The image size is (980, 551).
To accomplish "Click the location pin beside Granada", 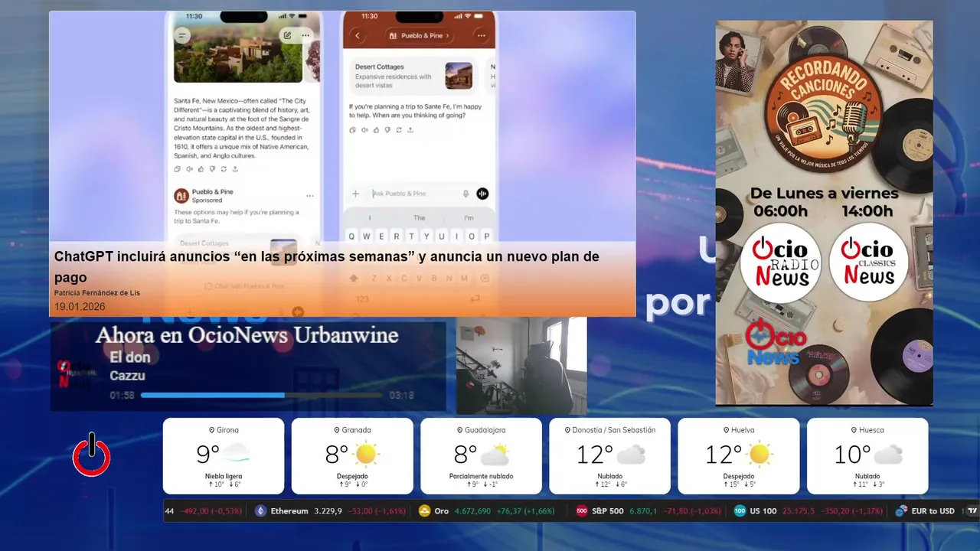I will (x=337, y=430).
